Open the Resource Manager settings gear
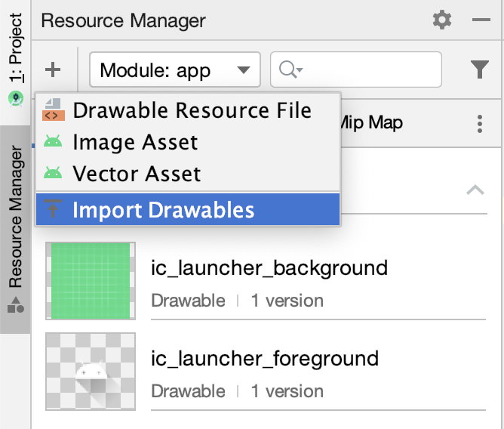This screenshot has height=429, width=504. pos(442,20)
